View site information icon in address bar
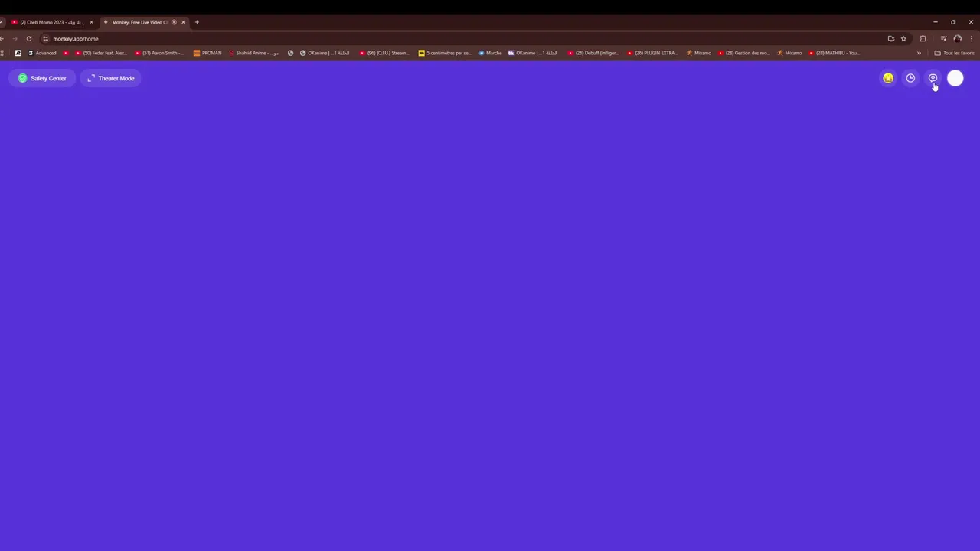The height and width of the screenshot is (551, 980). point(45,38)
